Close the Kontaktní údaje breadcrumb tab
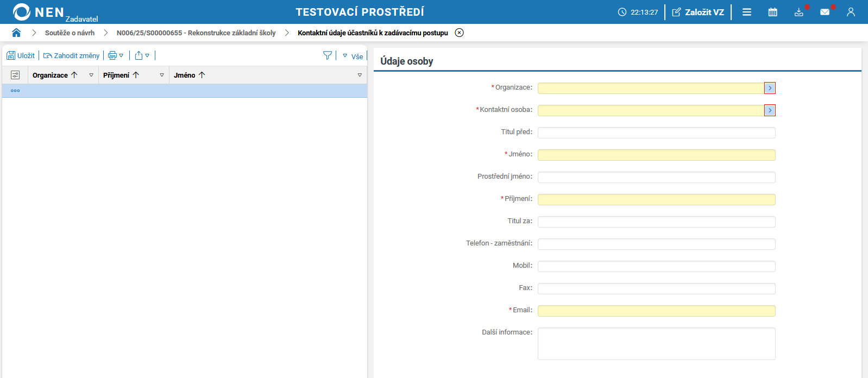Image resolution: width=868 pixels, height=378 pixels. (459, 33)
